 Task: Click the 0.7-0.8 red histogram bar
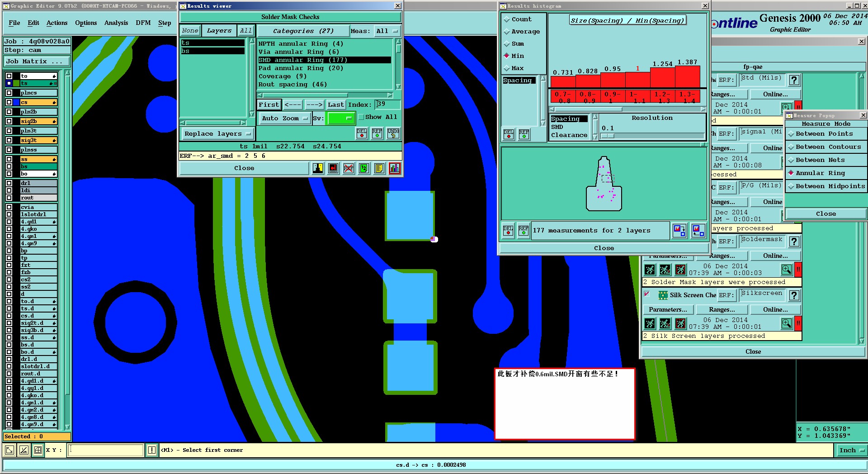click(563, 82)
